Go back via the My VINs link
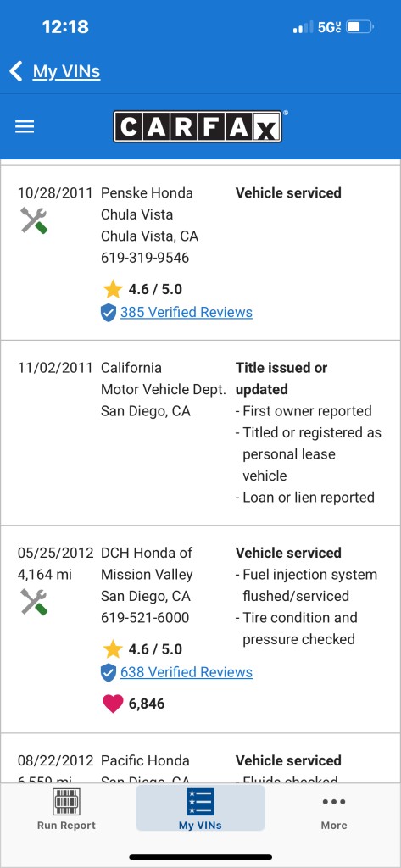The width and height of the screenshot is (401, 868). click(x=66, y=71)
